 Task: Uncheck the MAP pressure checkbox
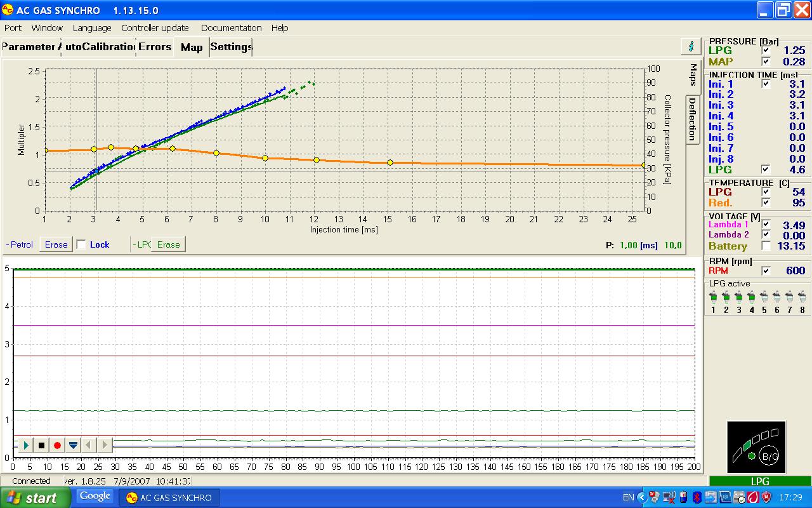click(766, 62)
